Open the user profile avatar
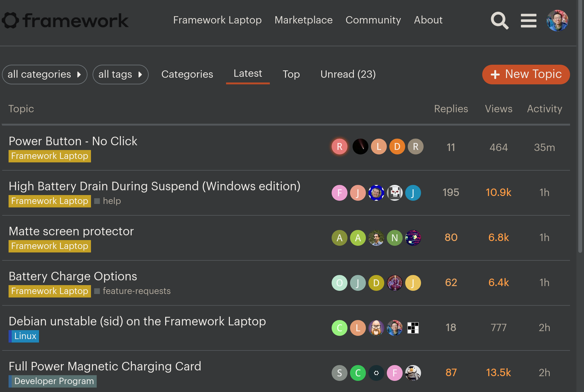 pyautogui.click(x=557, y=21)
